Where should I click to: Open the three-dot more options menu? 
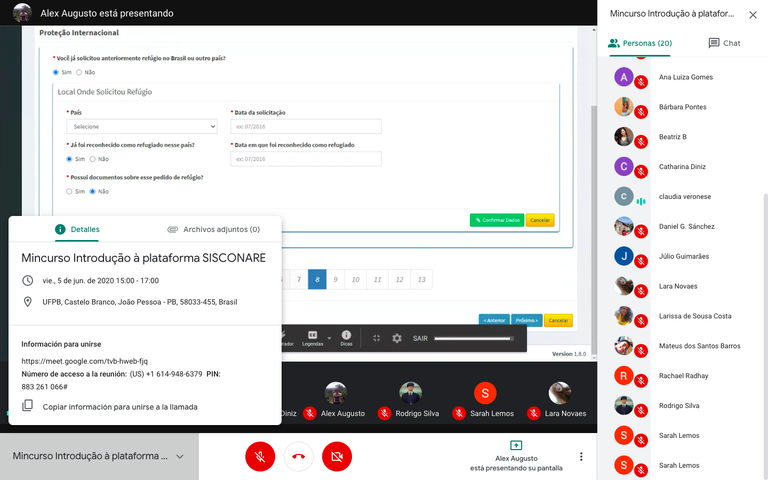581,456
